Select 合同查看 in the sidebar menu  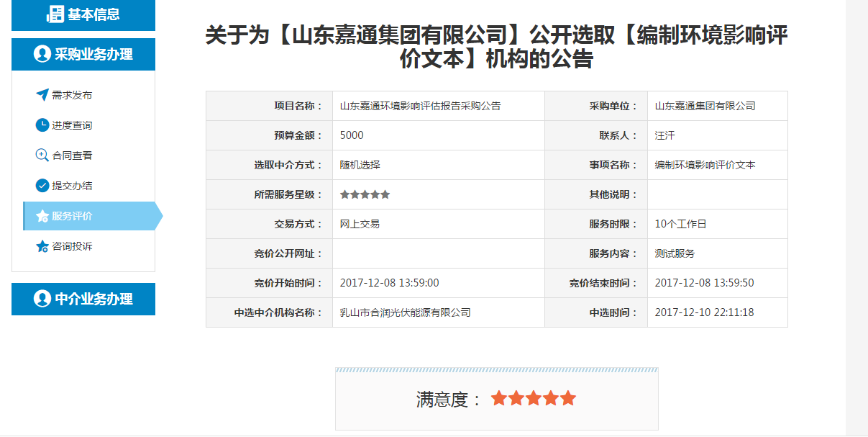click(x=72, y=156)
